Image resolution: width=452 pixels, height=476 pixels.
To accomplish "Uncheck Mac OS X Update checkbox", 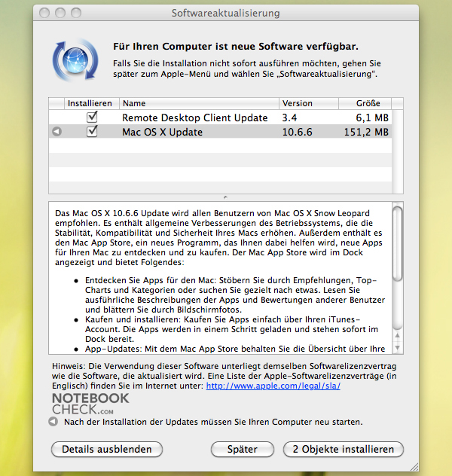I will pyautogui.click(x=92, y=131).
